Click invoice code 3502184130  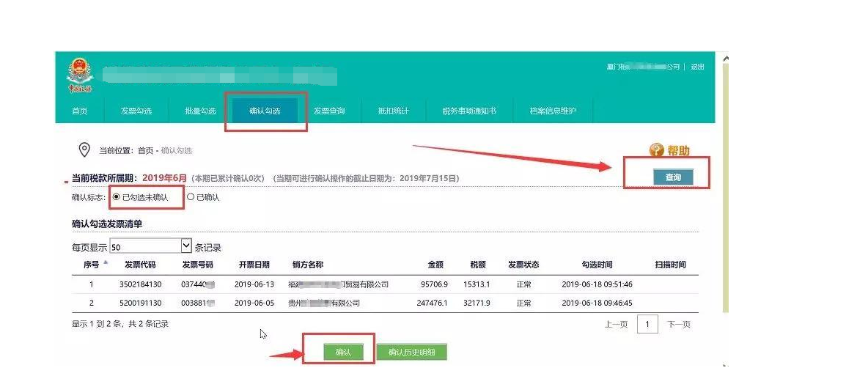click(141, 284)
